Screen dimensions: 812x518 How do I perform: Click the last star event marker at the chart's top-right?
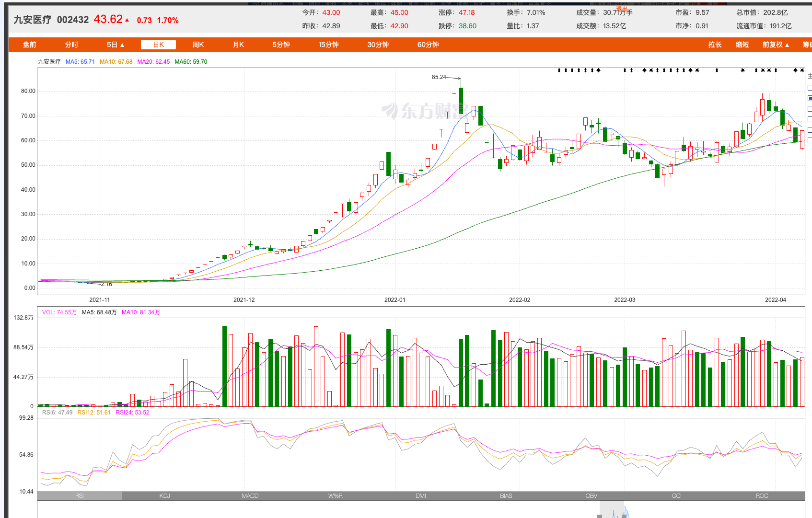point(802,70)
